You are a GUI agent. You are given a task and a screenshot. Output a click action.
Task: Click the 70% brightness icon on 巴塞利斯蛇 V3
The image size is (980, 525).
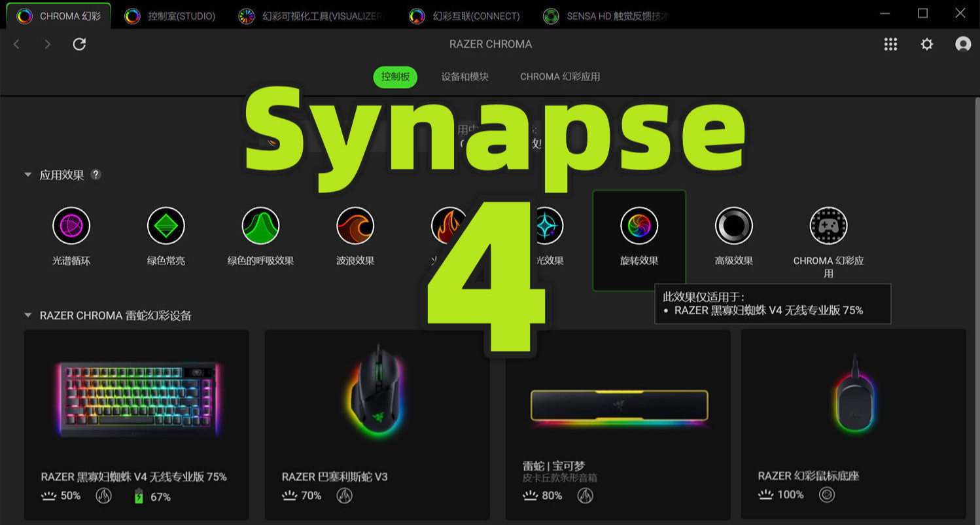coord(290,496)
